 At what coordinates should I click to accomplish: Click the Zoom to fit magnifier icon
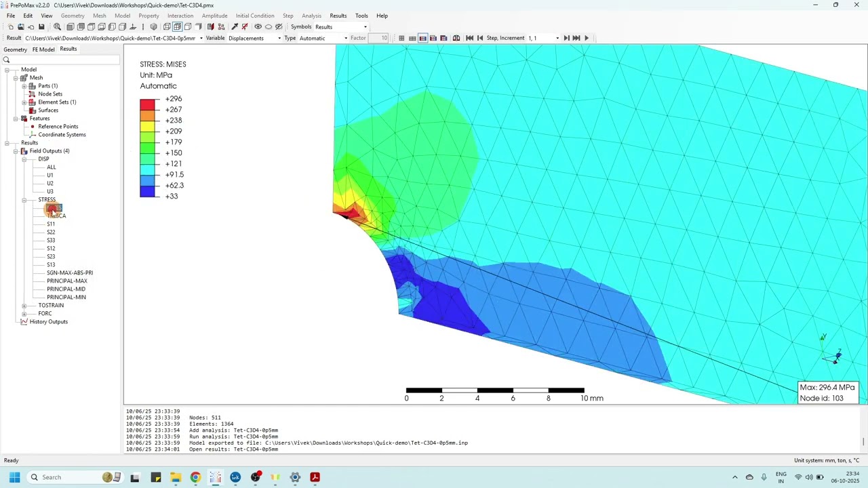pyautogui.click(x=57, y=27)
